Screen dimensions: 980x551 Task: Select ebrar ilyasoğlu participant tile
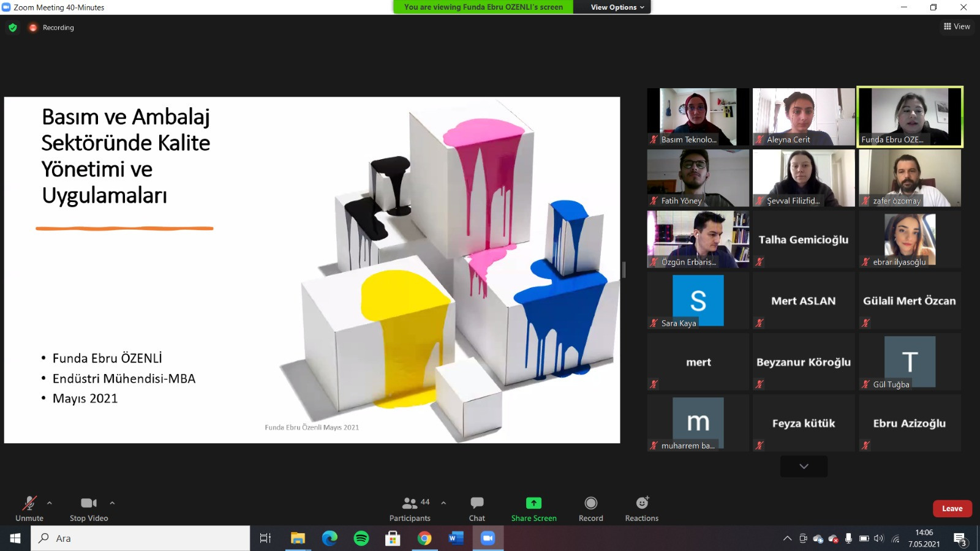tap(910, 239)
